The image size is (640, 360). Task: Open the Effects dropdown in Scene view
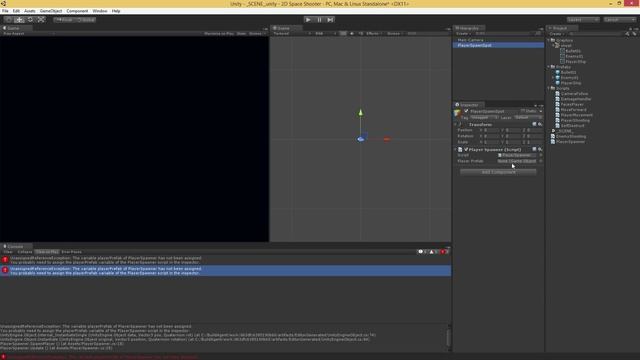pyautogui.click(x=373, y=33)
